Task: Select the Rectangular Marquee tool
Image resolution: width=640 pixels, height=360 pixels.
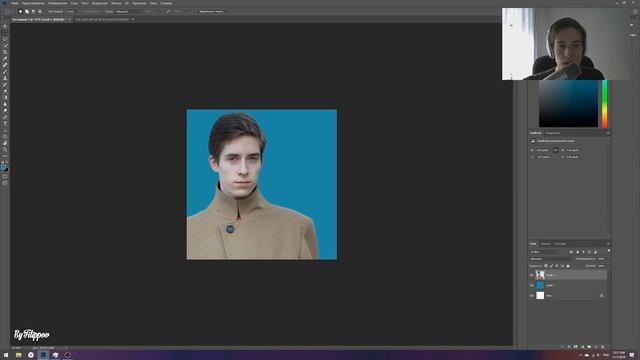Action: (x=5, y=33)
